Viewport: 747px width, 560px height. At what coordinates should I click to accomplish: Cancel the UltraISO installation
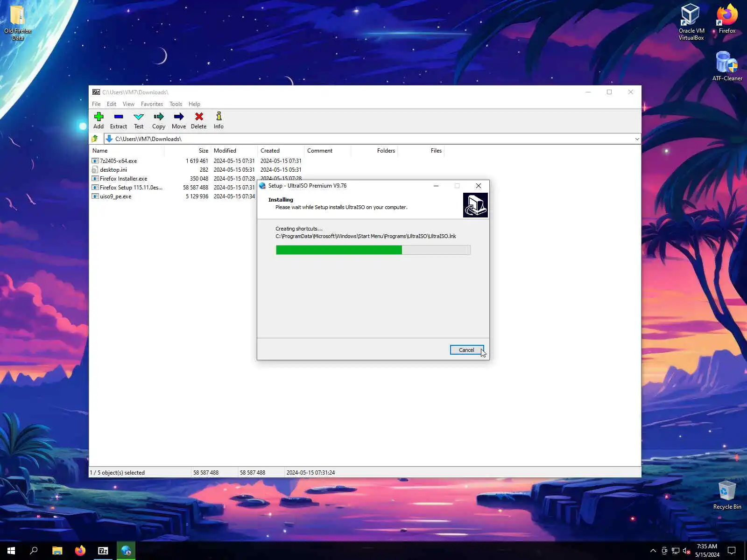(466, 350)
